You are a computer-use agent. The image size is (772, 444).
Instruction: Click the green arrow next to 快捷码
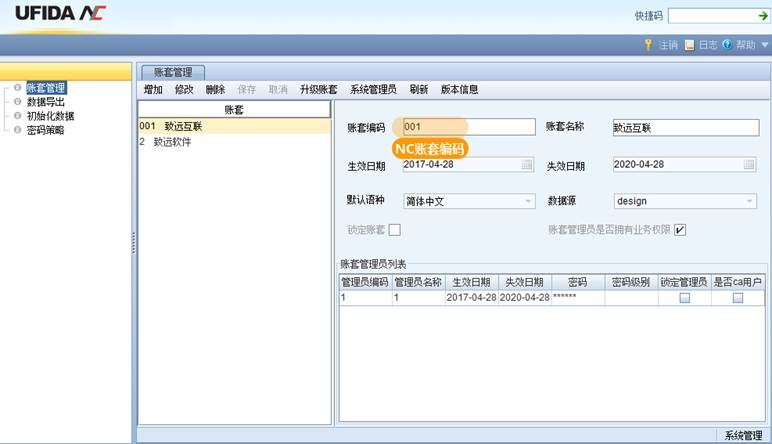(x=763, y=16)
